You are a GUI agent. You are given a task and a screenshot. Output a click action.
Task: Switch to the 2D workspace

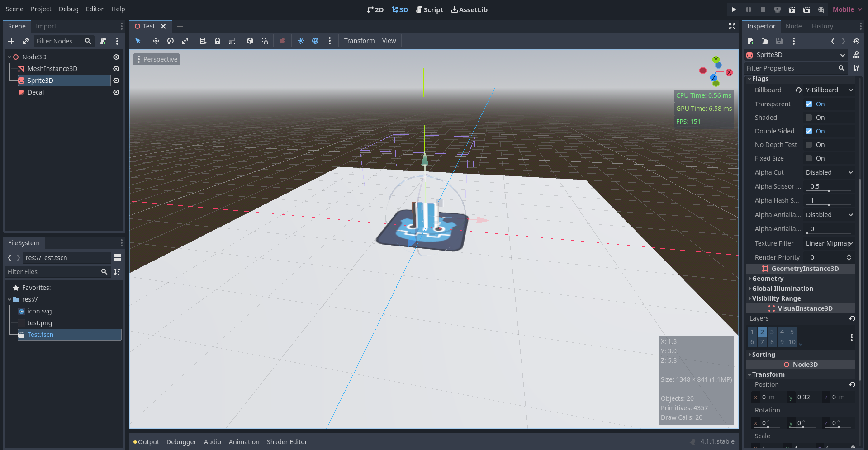375,9
